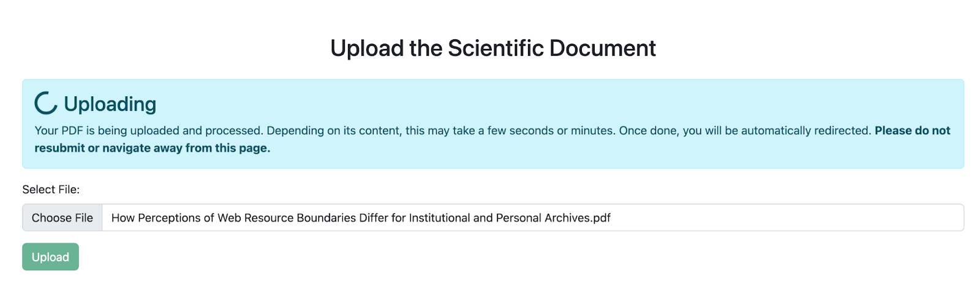The image size is (980, 282).
Task: Click the loading spinner icon beside Uploading
Action: click(46, 104)
